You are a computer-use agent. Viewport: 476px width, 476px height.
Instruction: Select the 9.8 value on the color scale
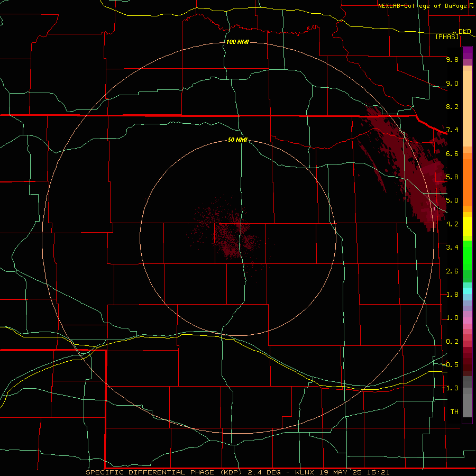[452, 59]
